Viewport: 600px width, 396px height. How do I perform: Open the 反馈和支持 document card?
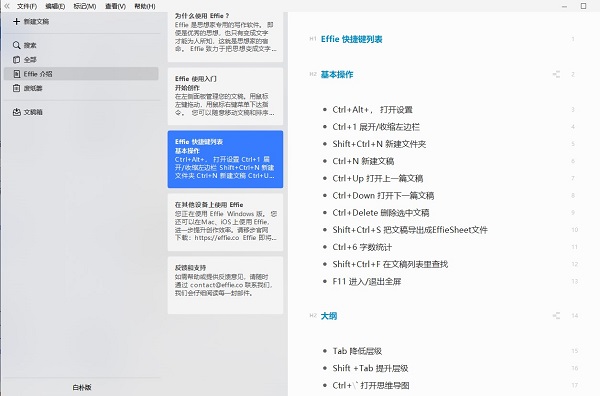click(x=225, y=285)
